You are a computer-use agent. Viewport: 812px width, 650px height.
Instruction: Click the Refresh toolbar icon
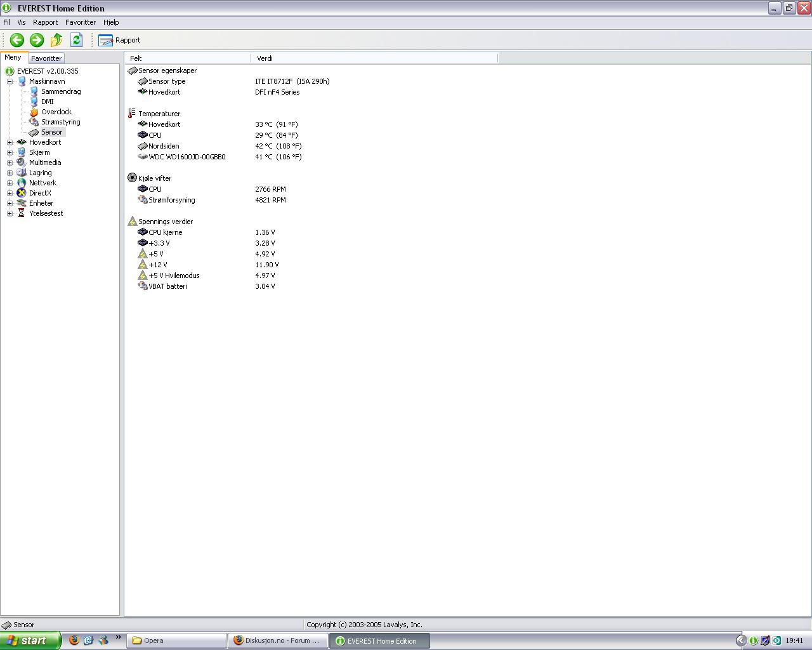pos(76,40)
